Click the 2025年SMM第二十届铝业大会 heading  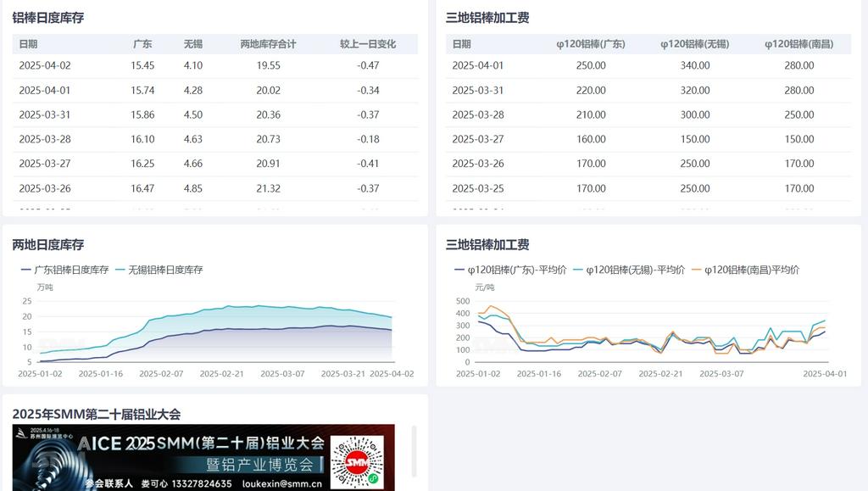(x=97, y=414)
